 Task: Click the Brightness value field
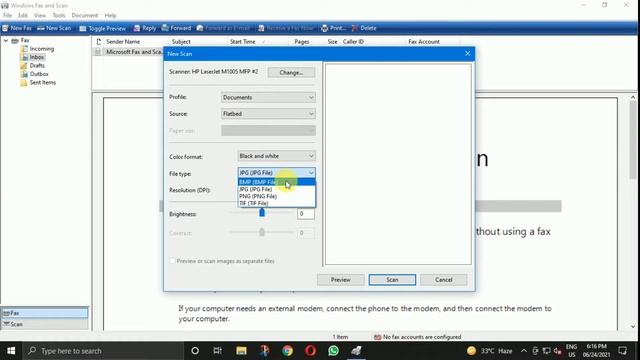[306, 213]
